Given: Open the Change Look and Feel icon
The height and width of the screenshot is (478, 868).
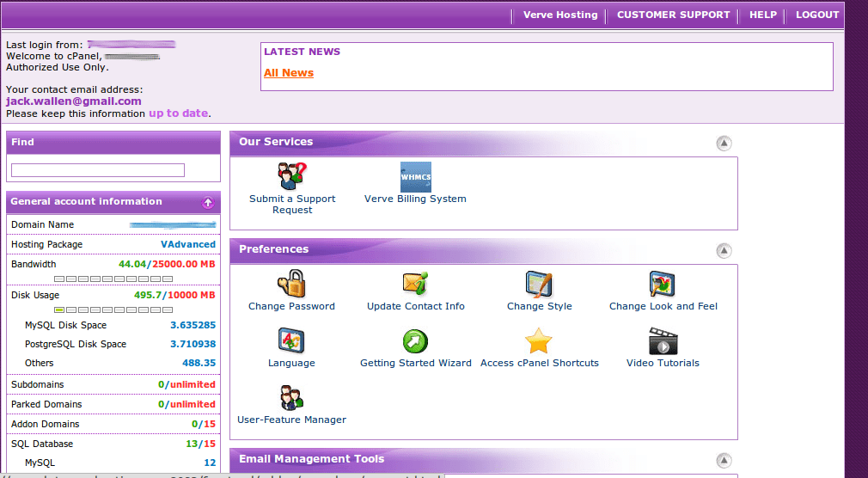Looking at the screenshot, I should pos(663,285).
